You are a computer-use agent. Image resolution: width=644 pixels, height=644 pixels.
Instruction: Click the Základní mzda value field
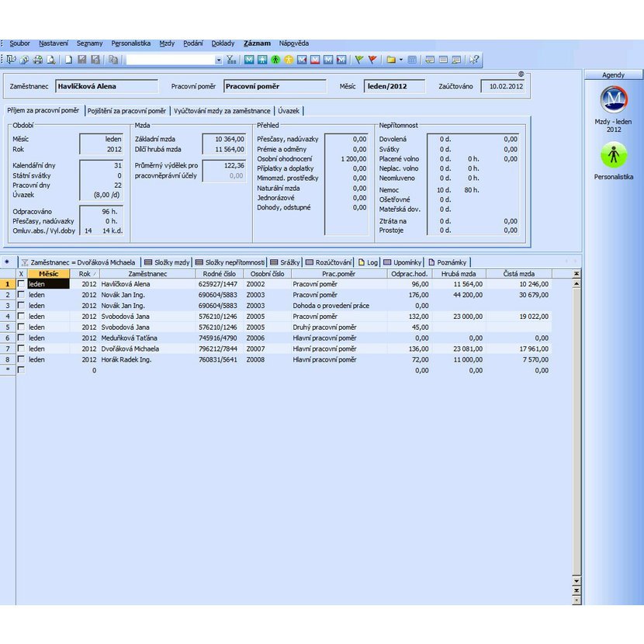tap(224, 139)
